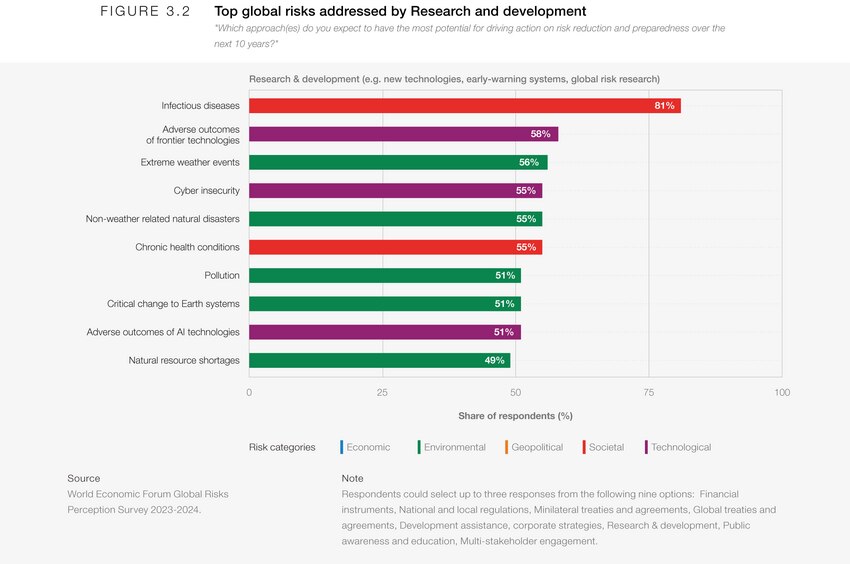This screenshot has height=564, width=850.
Task: Click the Source heading
Action: click(x=83, y=478)
